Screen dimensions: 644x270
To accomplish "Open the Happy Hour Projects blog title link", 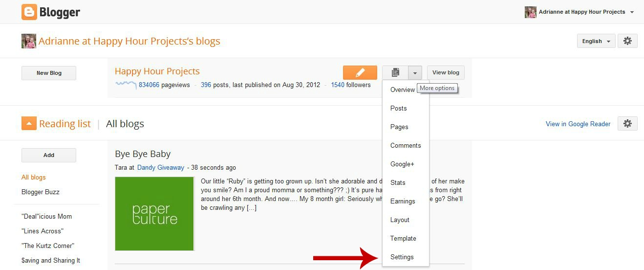I will point(157,71).
